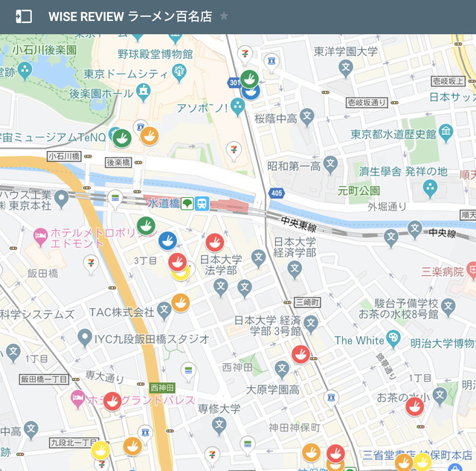
Task: Click IYC九段飯田橋スタジオ location pin
Action: [x=85, y=338]
